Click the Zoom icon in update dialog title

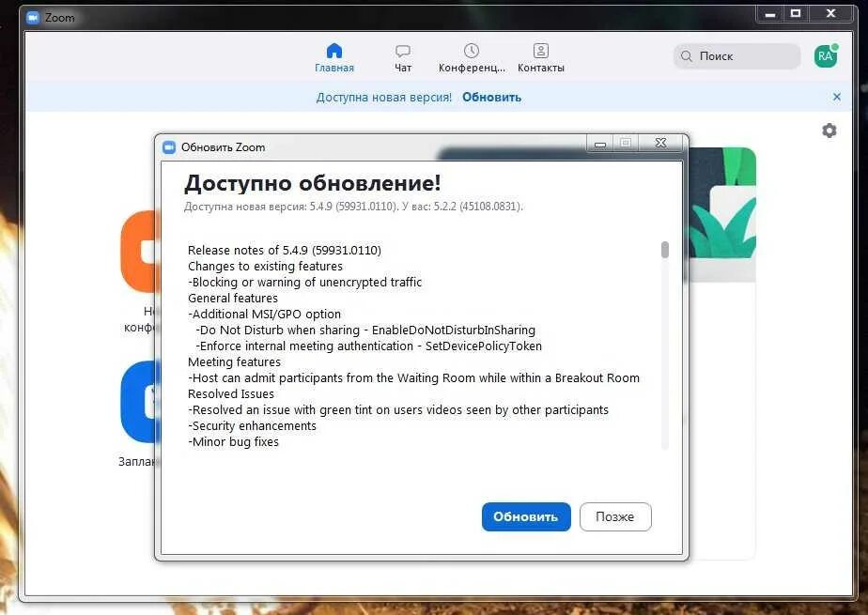point(169,147)
